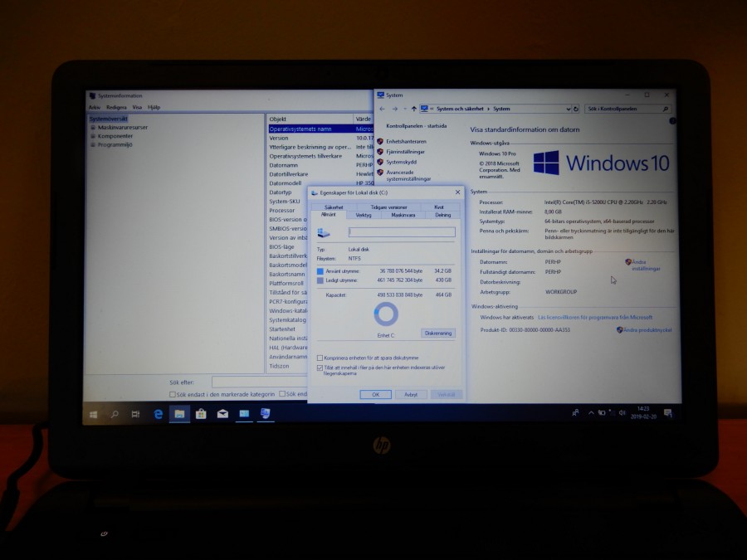This screenshot has width=747, height=560.
Task: Open Task View from the taskbar
Action: (135, 413)
